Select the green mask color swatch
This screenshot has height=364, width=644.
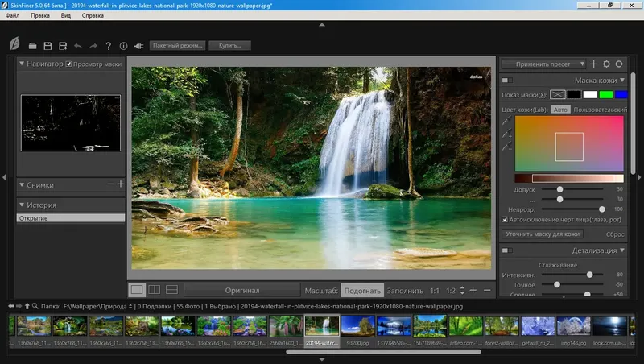click(606, 95)
